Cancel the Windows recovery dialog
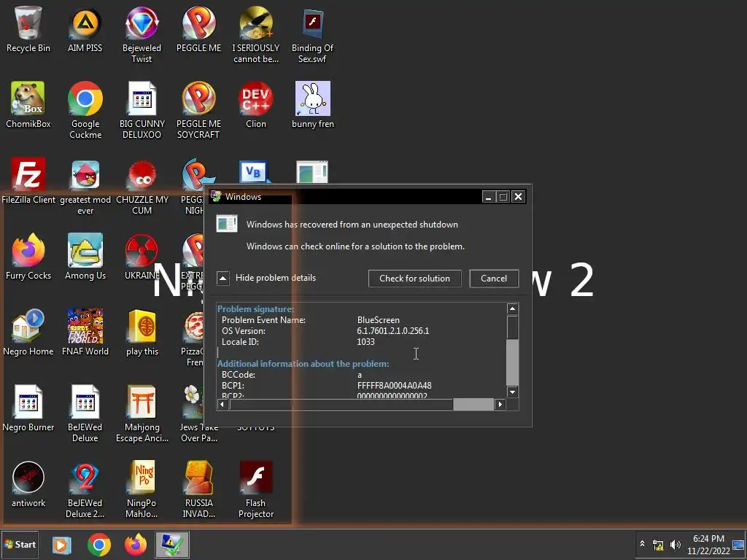Screen dimensions: 747x560 (x=494, y=279)
